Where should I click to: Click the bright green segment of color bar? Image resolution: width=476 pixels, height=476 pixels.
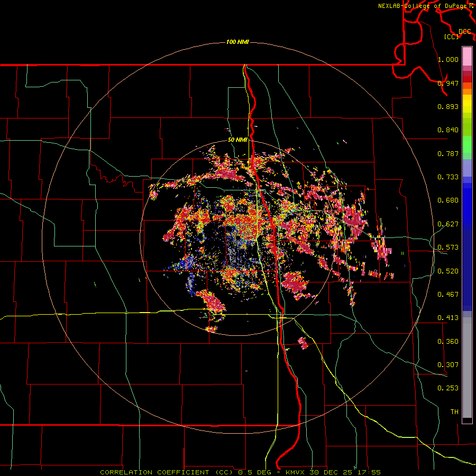click(467, 144)
